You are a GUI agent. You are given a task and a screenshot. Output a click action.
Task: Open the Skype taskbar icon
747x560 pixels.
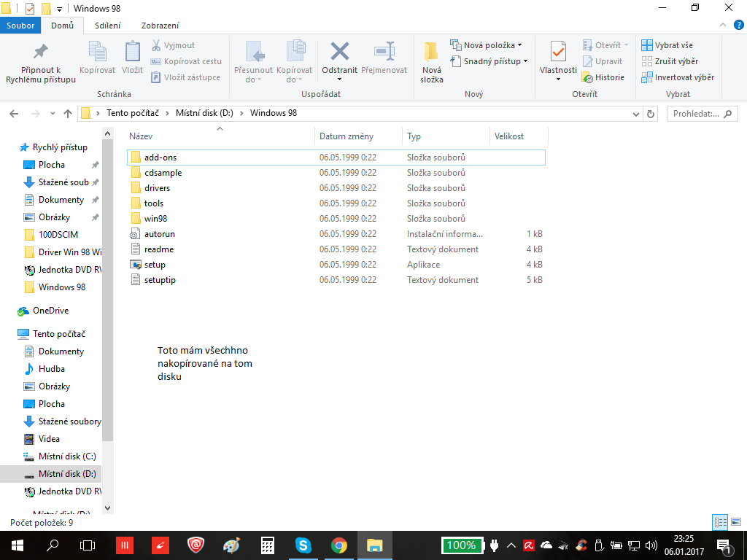(x=303, y=545)
